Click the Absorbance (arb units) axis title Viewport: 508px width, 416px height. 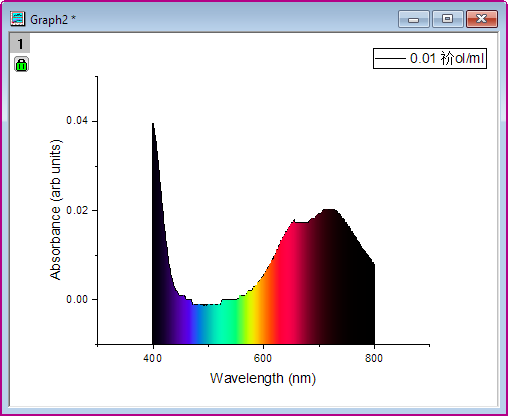click(x=55, y=210)
